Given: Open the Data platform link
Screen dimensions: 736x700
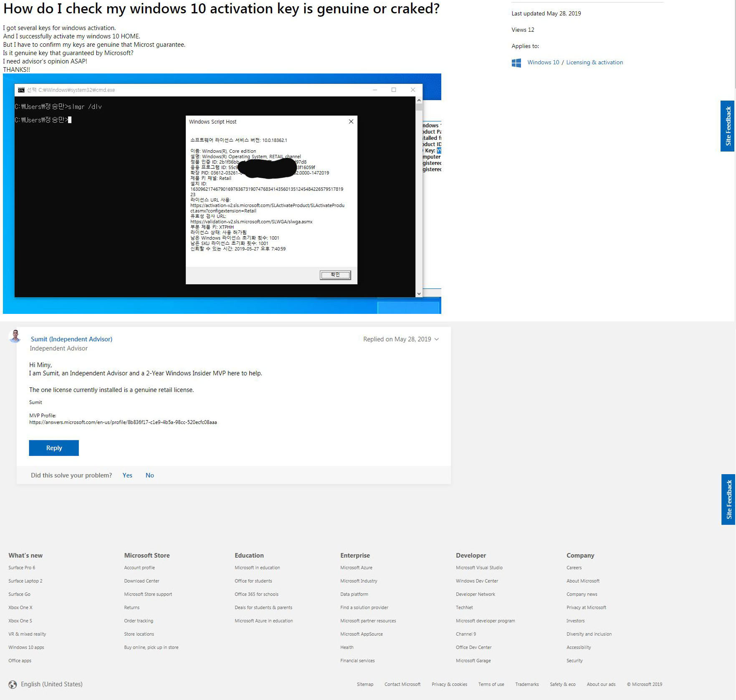Looking at the screenshot, I should (x=354, y=594).
